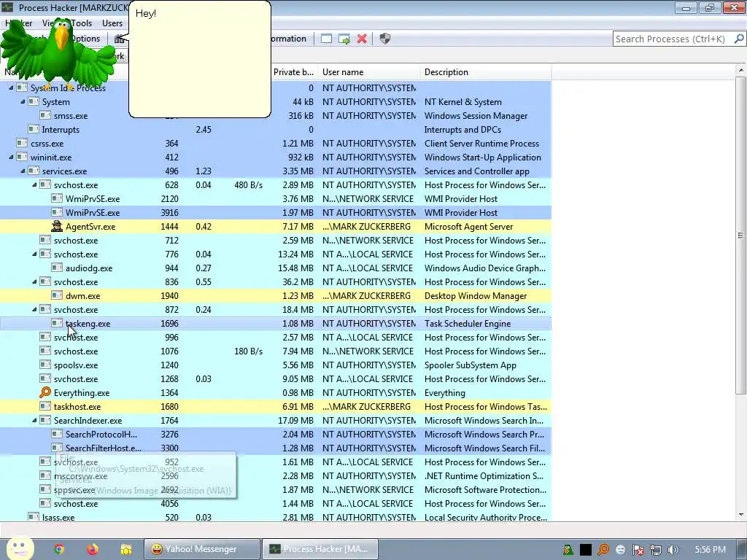747x560 pixels.
Task: Click 'Local Security Authority Proce...' description
Action: point(485,517)
